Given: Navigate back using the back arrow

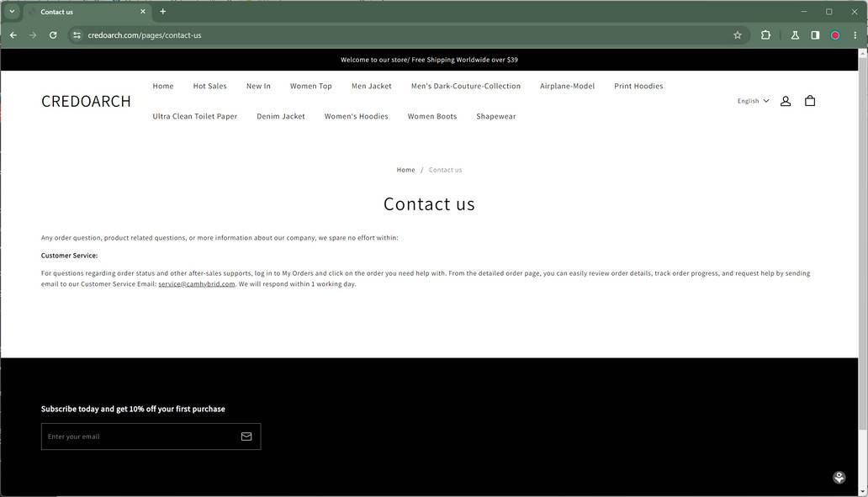Looking at the screenshot, I should point(13,34).
